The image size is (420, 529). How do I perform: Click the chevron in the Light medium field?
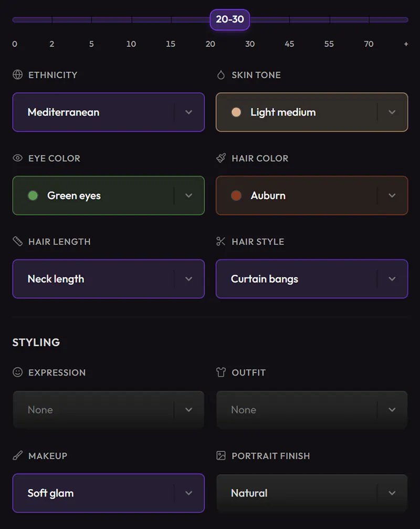coord(392,112)
